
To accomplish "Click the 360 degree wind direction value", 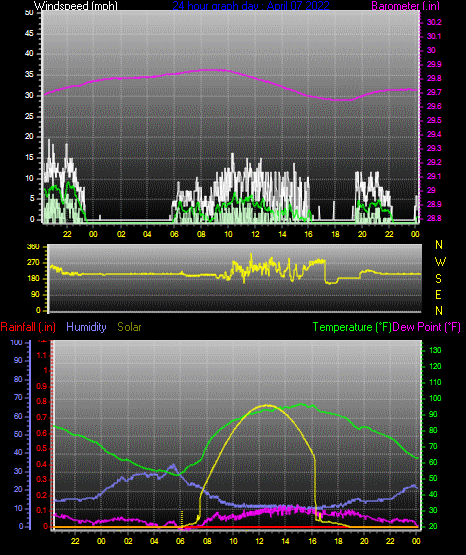I will tap(33, 247).
